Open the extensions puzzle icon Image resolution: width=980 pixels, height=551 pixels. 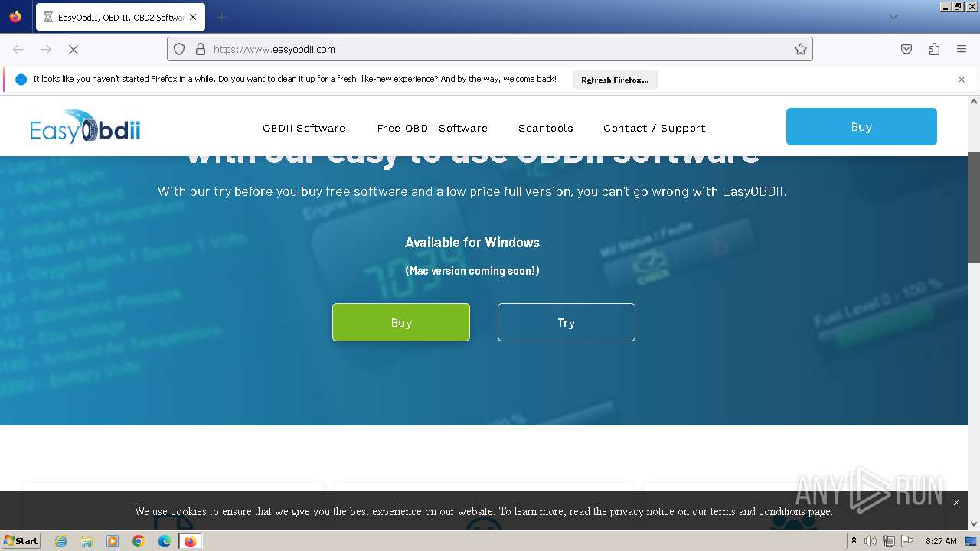tap(934, 49)
